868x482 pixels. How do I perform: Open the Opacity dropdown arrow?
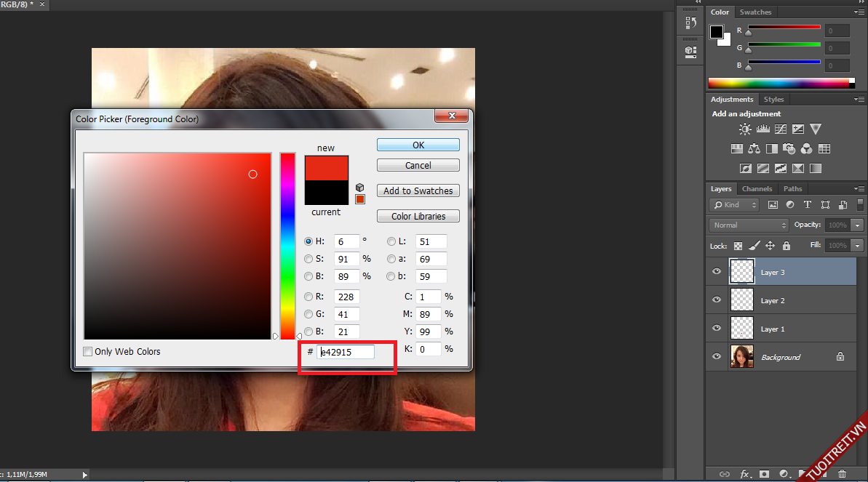pos(858,225)
